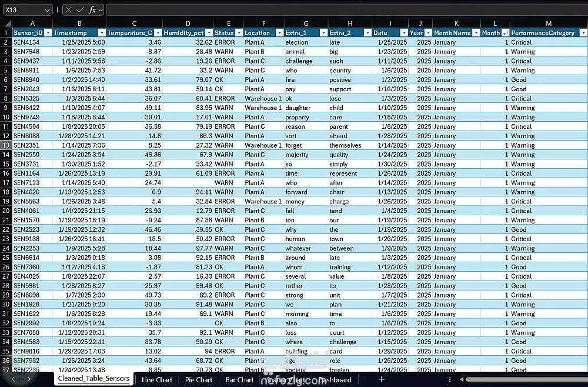
Task: Open Location filter dropdown
Action: pos(279,33)
